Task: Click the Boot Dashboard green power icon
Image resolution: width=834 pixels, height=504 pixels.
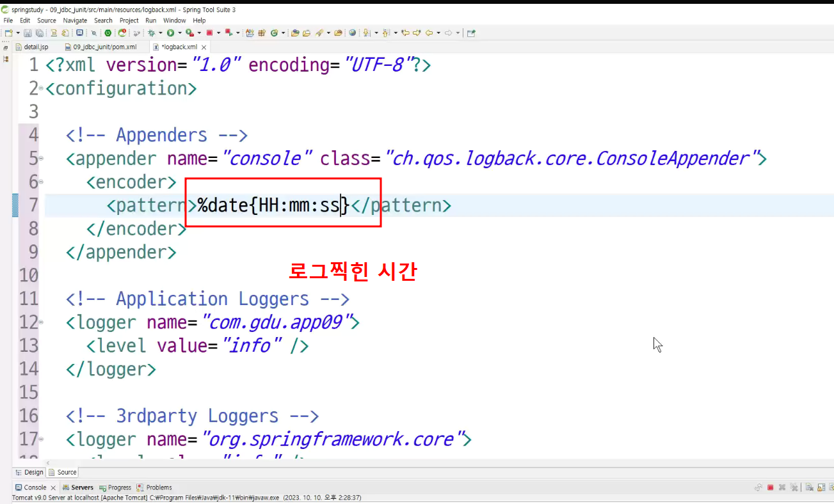Action: [108, 33]
